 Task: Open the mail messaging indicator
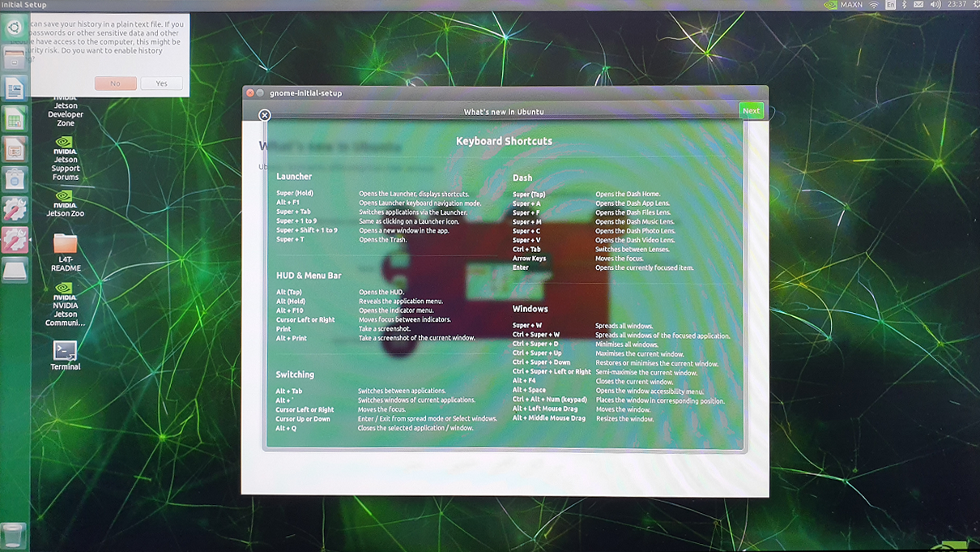(x=918, y=5)
